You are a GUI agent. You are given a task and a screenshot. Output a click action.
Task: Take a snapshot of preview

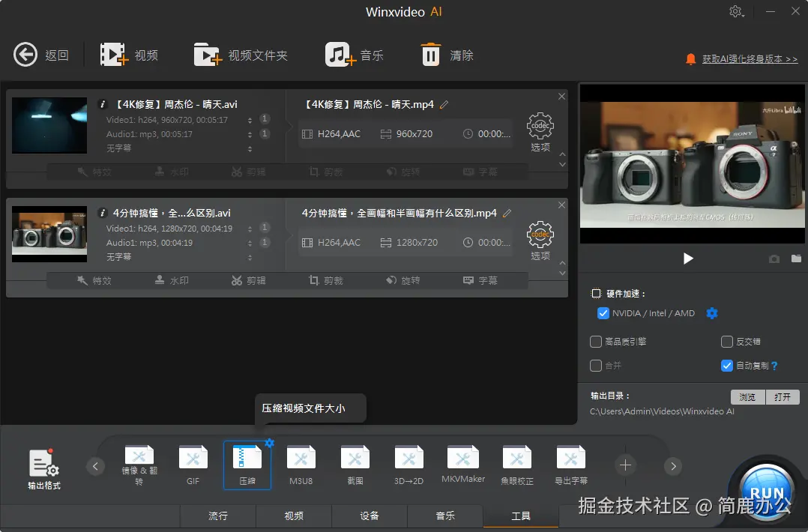point(774,259)
